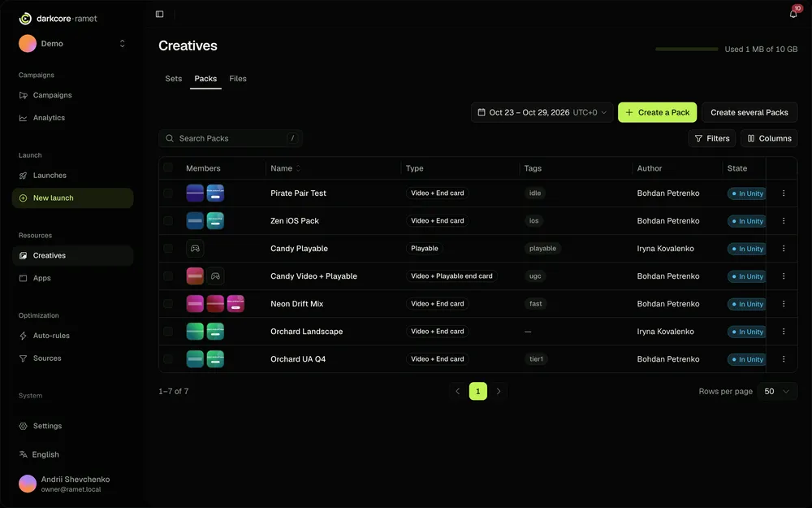The height and width of the screenshot is (508, 812).
Task: Click the Demo workspace avatar
Action: point(28,44)
